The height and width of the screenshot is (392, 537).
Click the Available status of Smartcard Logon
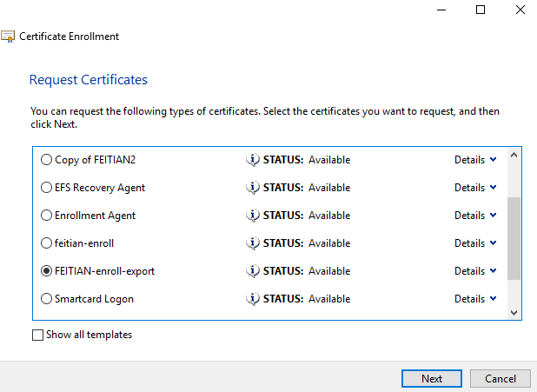(329, 299)
